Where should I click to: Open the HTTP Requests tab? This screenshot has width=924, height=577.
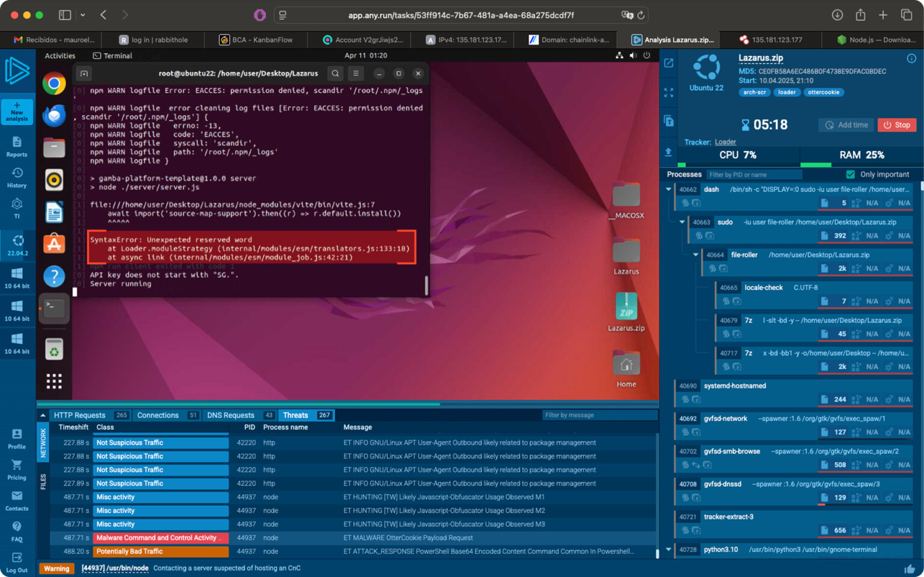79,415
